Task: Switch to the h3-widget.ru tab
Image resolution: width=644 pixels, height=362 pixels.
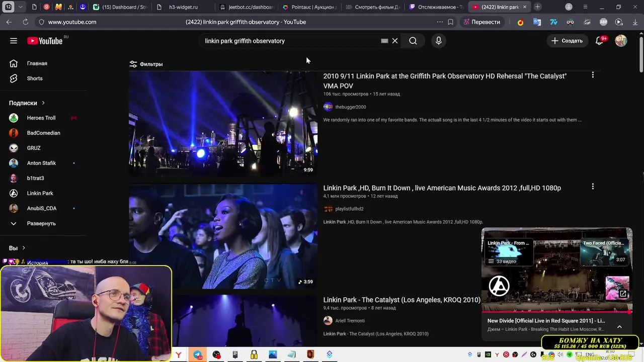Action: 183,7
